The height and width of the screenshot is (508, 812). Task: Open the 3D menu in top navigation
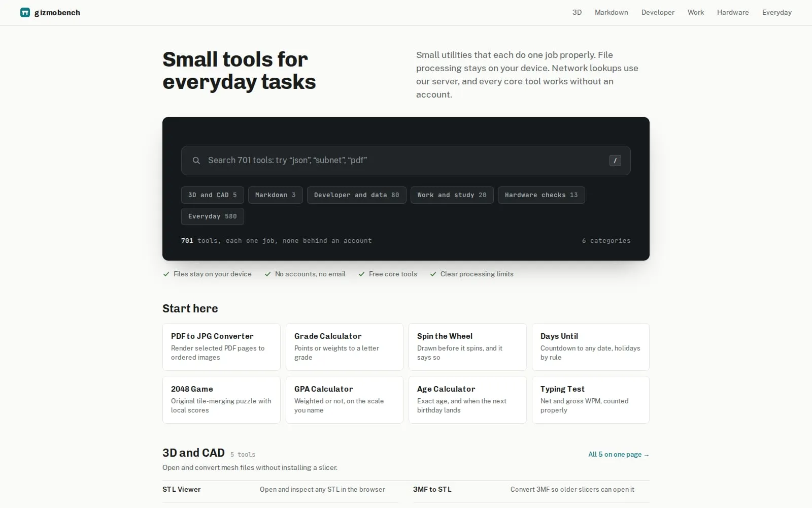[577, 13]
